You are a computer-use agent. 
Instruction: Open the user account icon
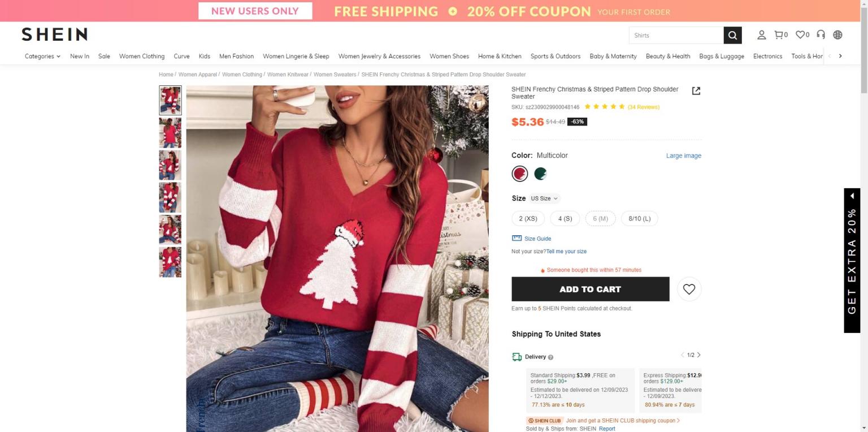pos(761,35)
